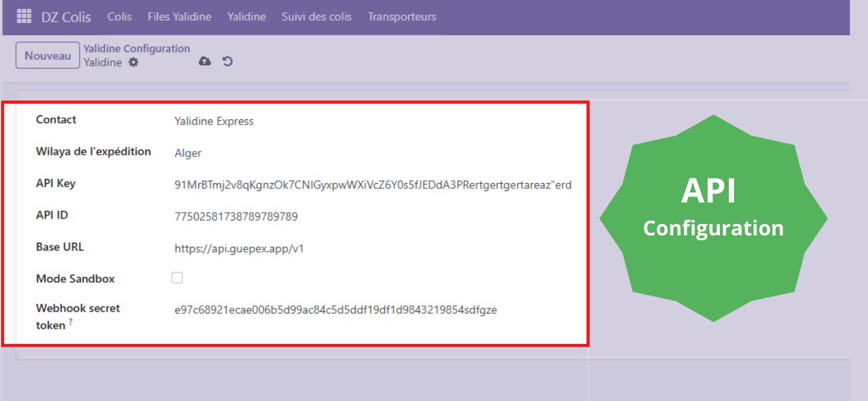
Task: Follow the Yalidine Configuration breadcrumb link
Action: (x=137, y=49)
